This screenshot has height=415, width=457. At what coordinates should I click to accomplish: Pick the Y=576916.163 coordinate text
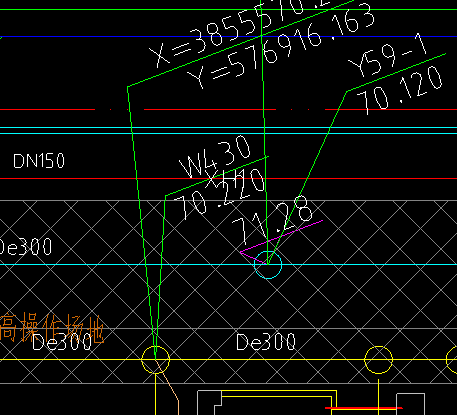pos(281,46)
